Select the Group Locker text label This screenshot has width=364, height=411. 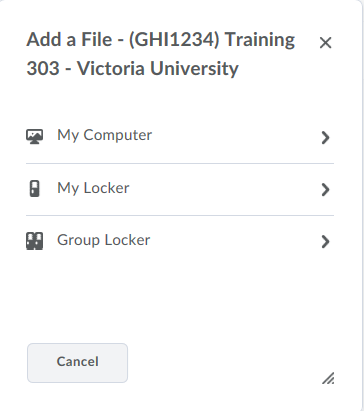104,240
